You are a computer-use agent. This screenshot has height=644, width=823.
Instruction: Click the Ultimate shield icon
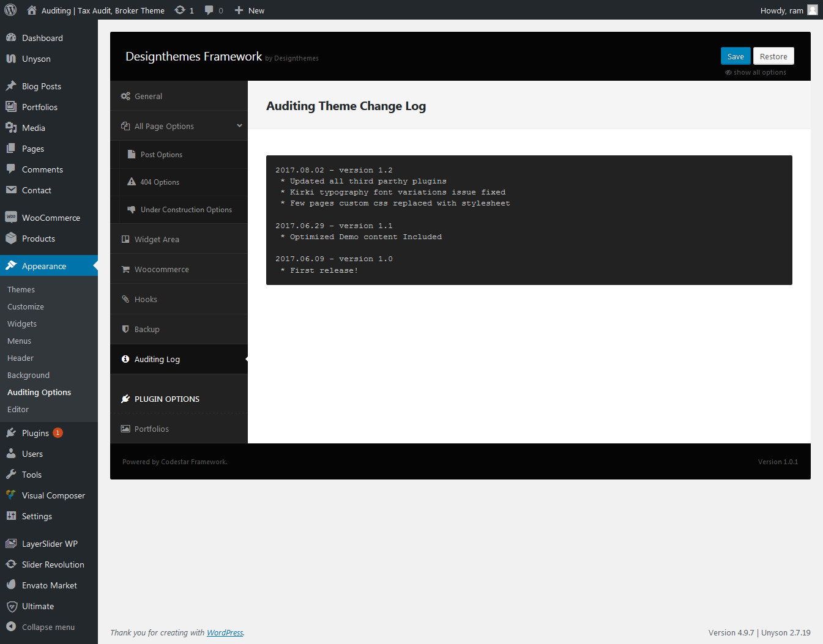click(x=12, y=606)
